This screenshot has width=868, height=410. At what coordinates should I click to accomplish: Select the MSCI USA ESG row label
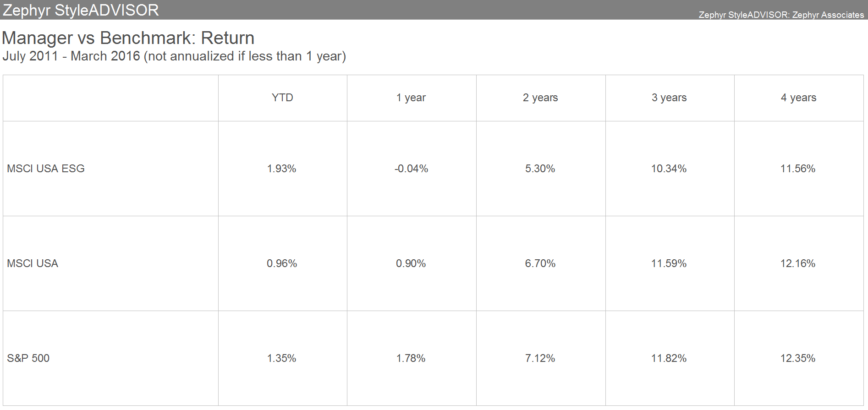[46, 169]
